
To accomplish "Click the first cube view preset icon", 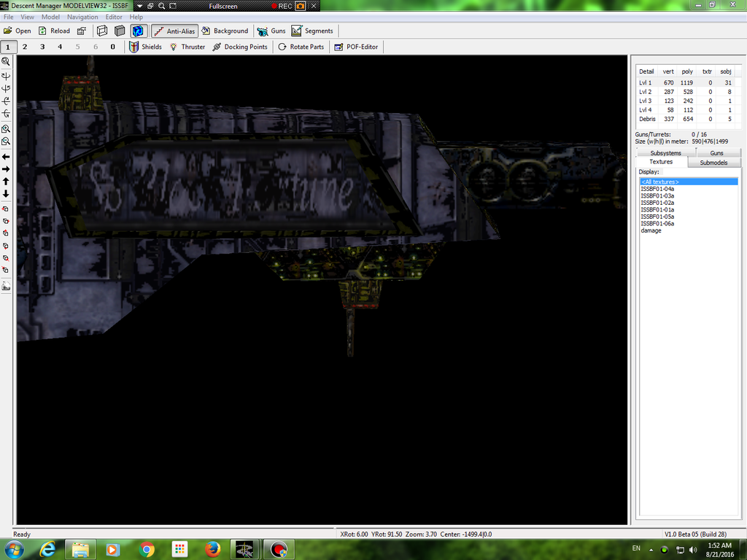I will coord(6,209).
